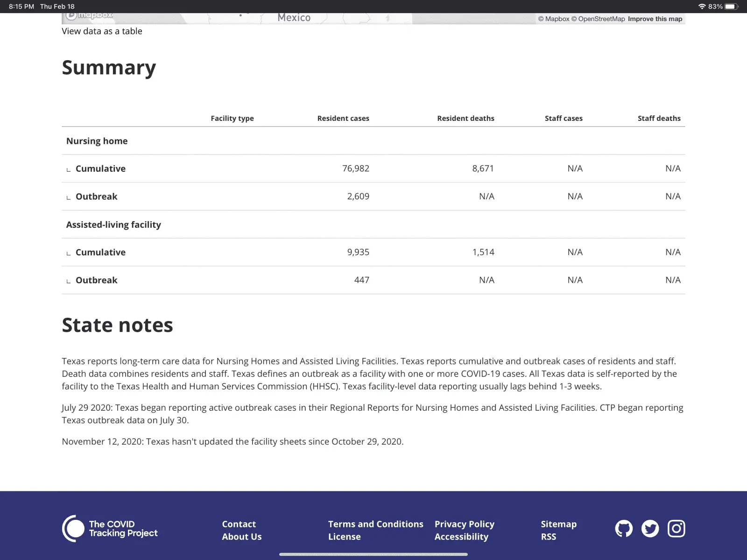Click Improve this map link
This screenshot has width=747, height=560.
[655, 19]
